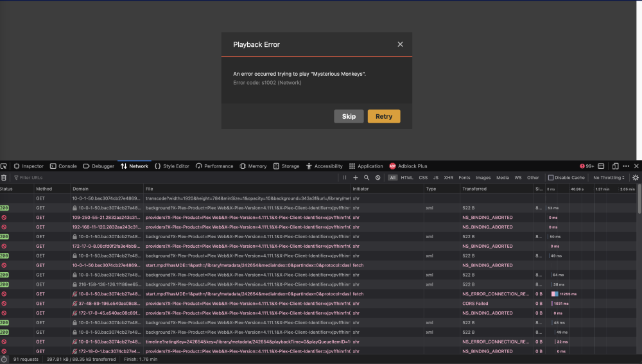Sort by the Type column header
The width and height of the screenshot is (642, 364).
coord(442,189)
